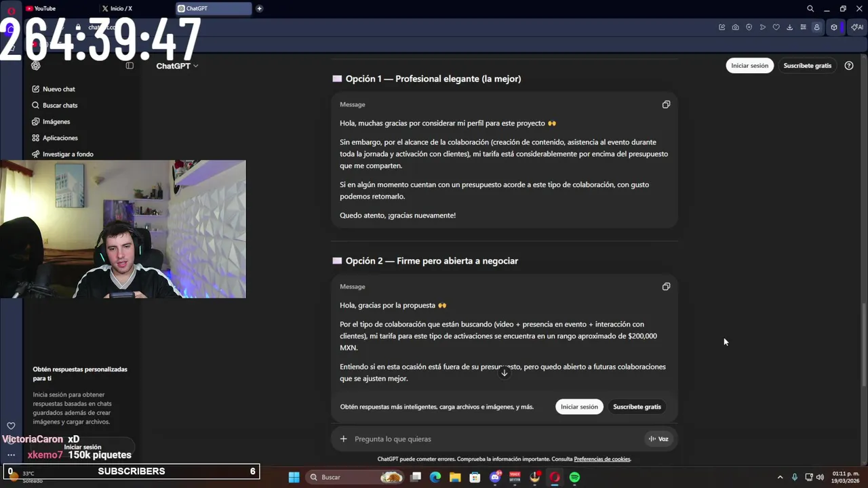Viewport: 868px width, 488px height.
Task: Launch Microsoft Edge from taskbar
Action: [435, 477]
